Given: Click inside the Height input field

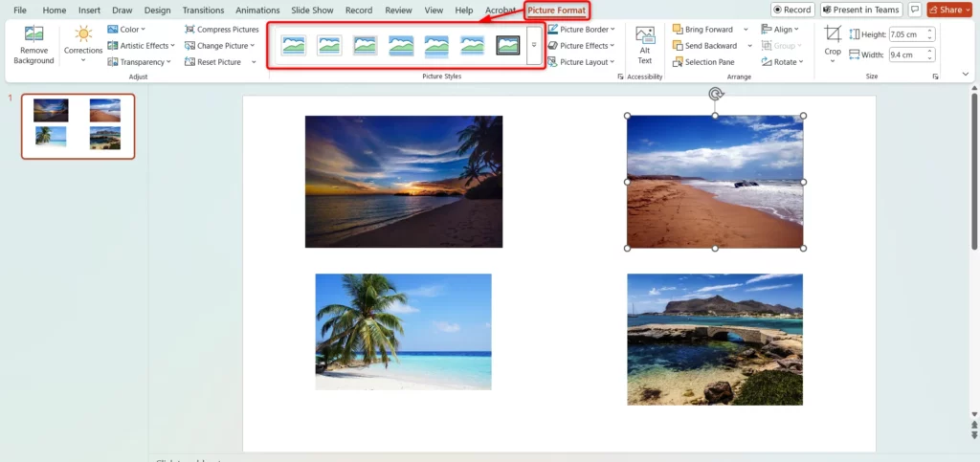Looking at the screenshot, I should 908,34.
